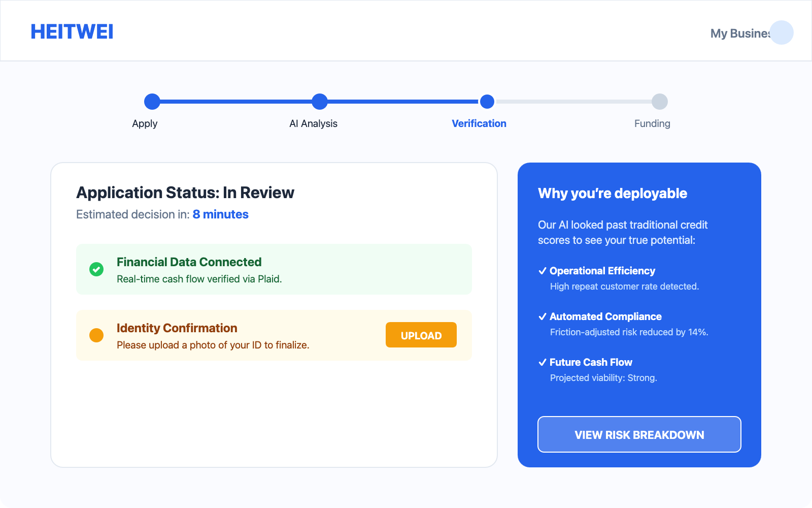Click the Future Cash Flow checkmark icon
812x508 pixels.
(x=543, y=362)
